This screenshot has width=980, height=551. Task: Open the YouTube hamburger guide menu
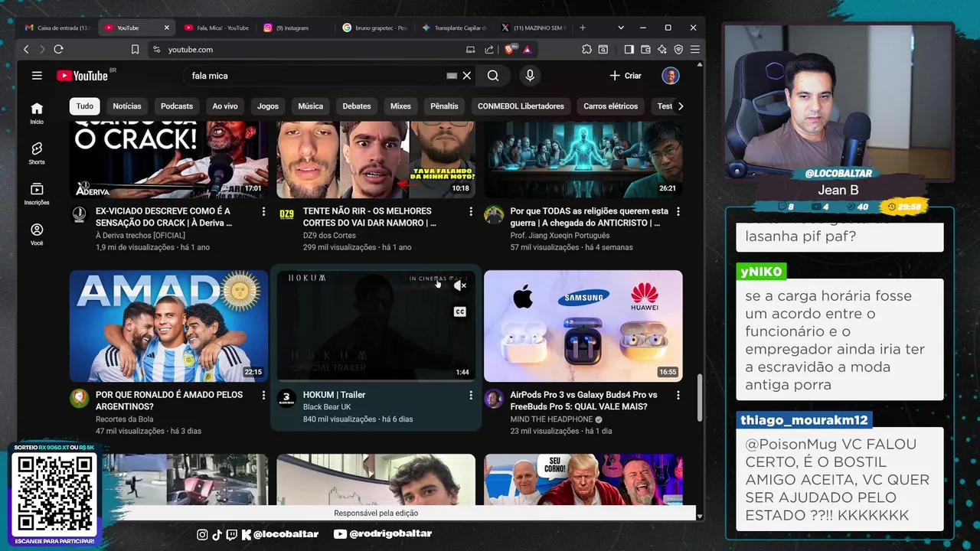click(37, 76)
